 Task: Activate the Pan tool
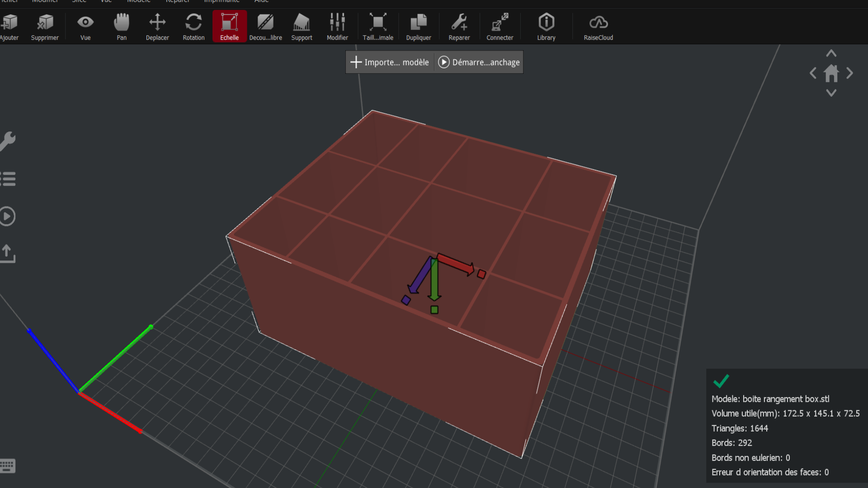(121, 26)
